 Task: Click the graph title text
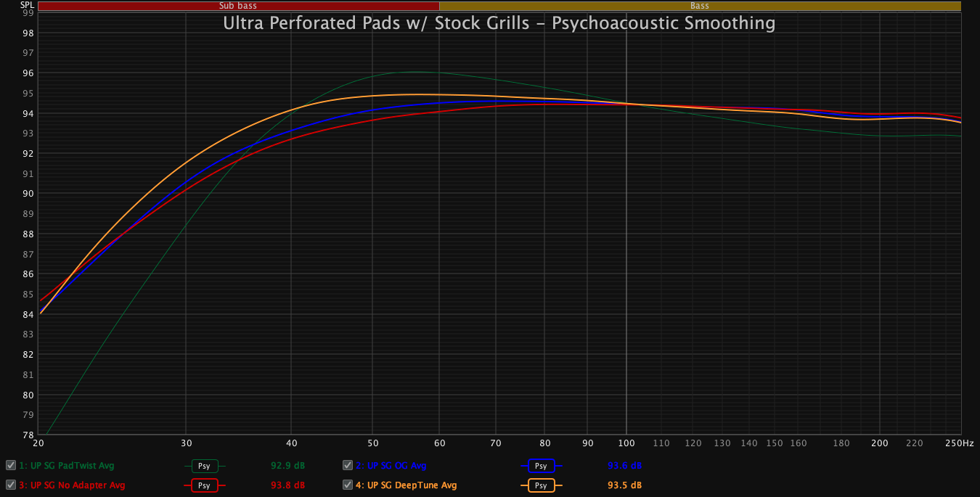point(499,23)
